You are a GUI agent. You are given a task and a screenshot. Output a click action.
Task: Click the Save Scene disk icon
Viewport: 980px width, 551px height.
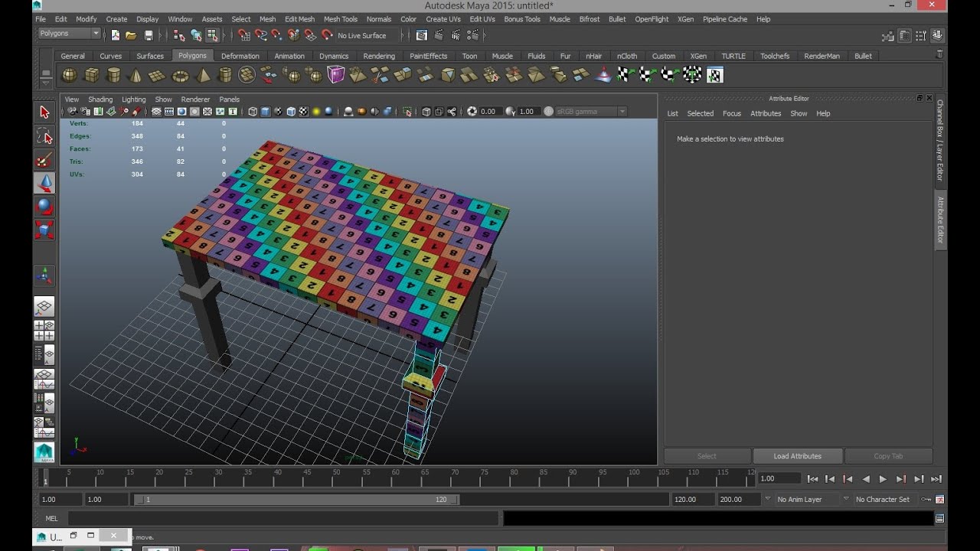click(x=149, y=35)
